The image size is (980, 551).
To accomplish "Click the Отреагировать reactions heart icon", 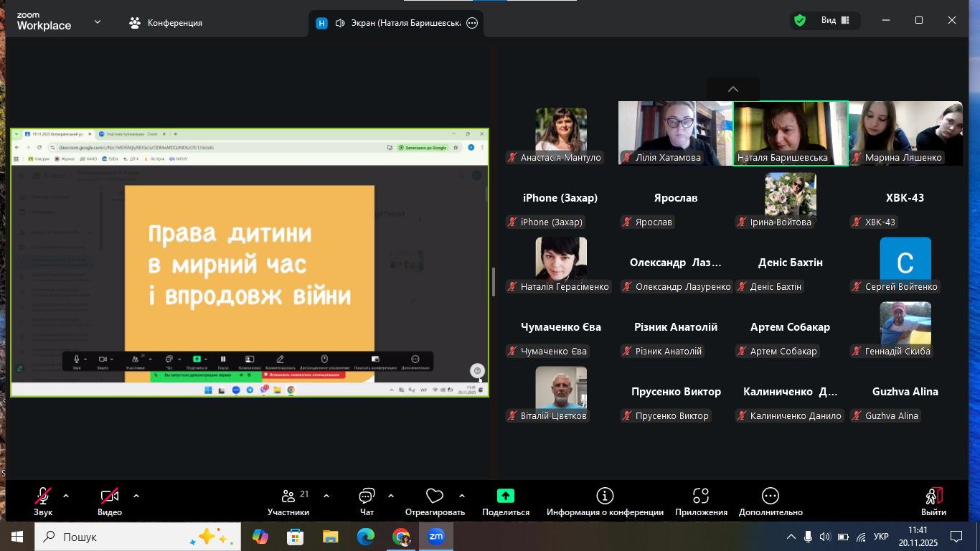I will point(434,501).
